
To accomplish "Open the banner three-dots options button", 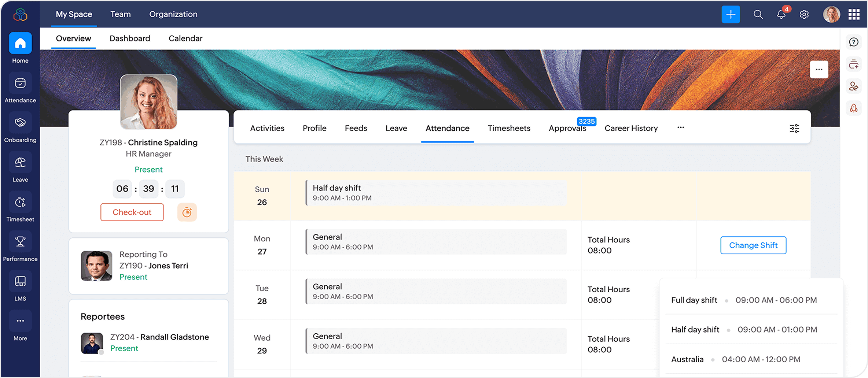I will [819, 69].
